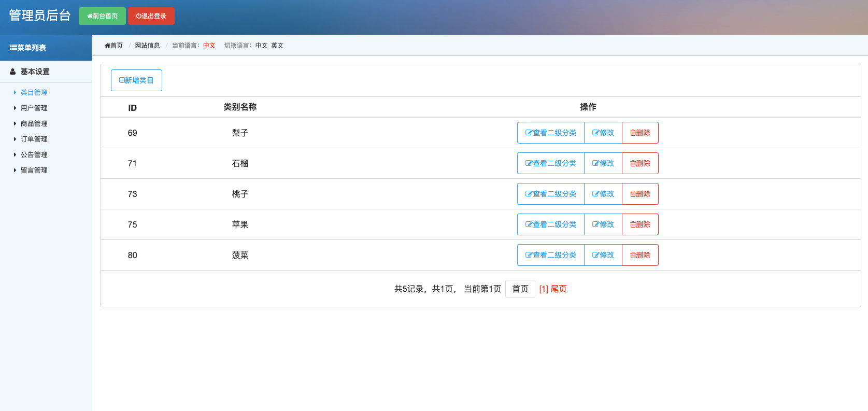The width and height of the screenshot is (868, 411).
Task: Click the home icon in the breadcrumb 首页
Action: tap(107, 46)
